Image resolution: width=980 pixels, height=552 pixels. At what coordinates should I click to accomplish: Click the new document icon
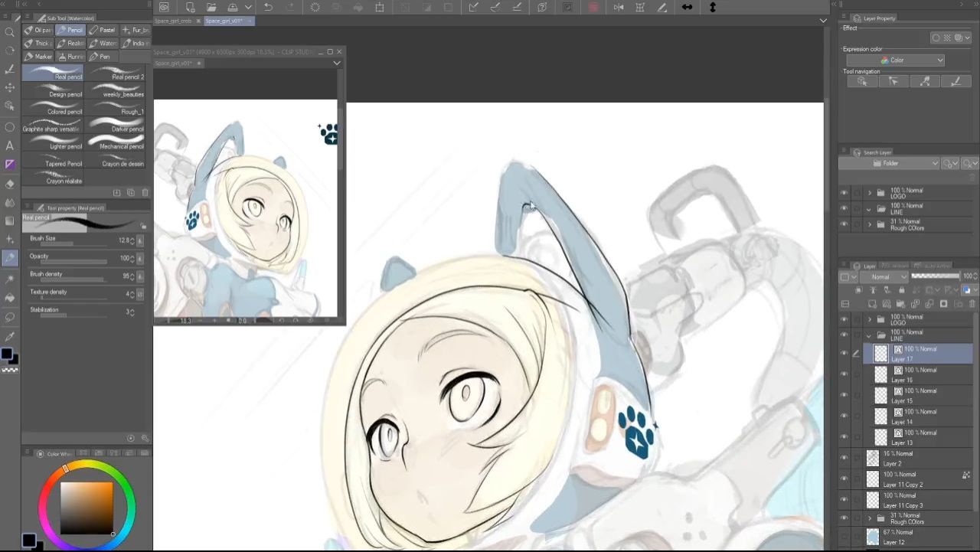(190, 8)
